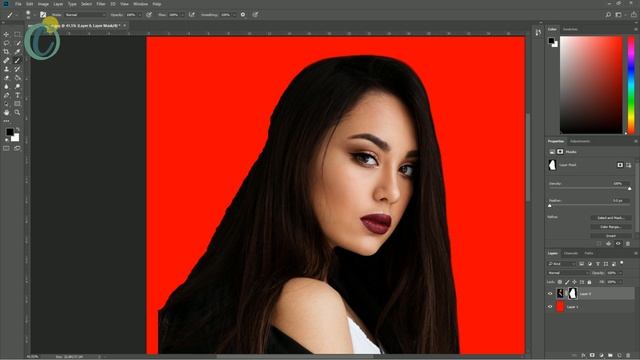Open the Filter menu

pyautogui.click(x=101, y=4)
